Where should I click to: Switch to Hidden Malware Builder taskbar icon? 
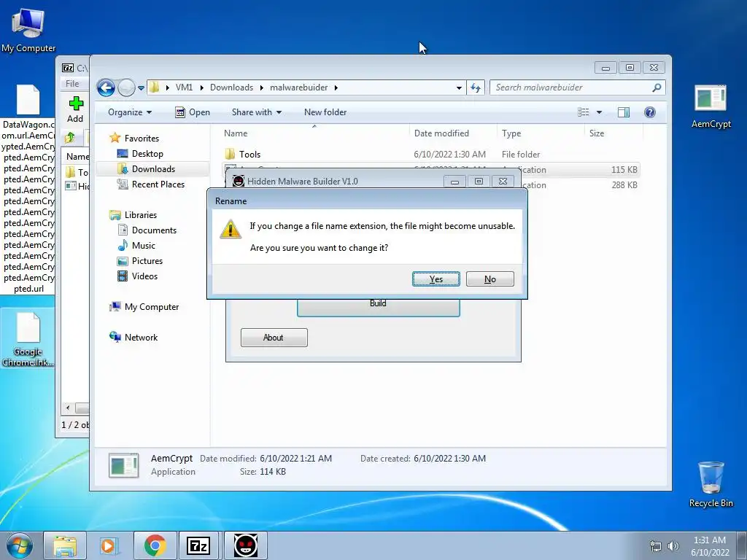246,545
